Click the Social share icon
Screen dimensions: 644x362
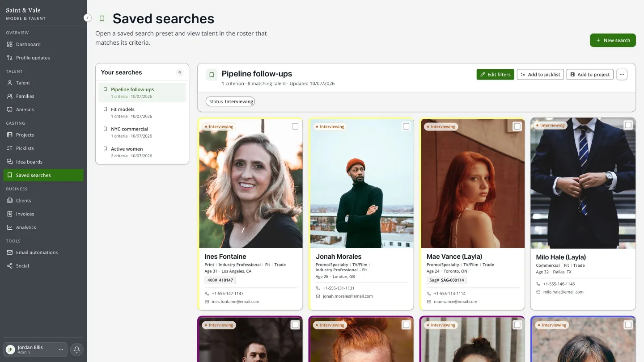coord(10,266)
